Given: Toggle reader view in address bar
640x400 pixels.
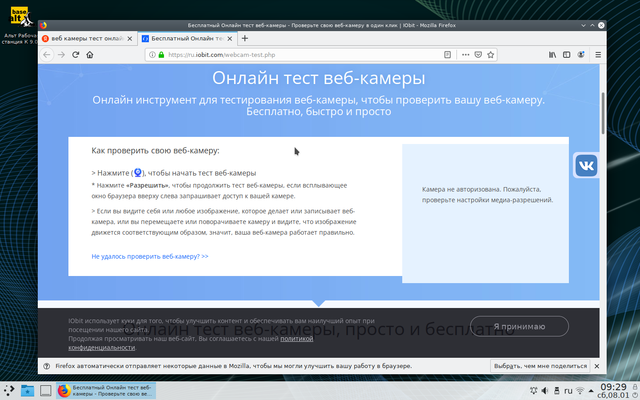Looking at the screenshot, I should point(447,55).
